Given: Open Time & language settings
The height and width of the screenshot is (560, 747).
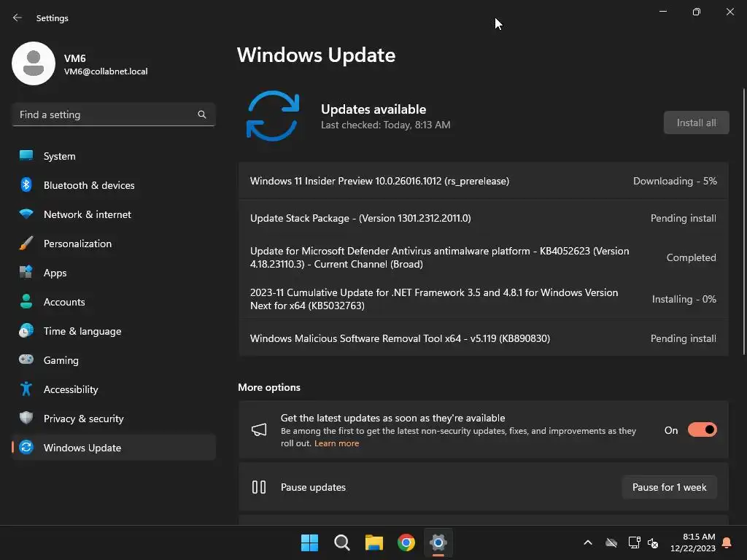Looking at the screenshot, I should 114,331.
